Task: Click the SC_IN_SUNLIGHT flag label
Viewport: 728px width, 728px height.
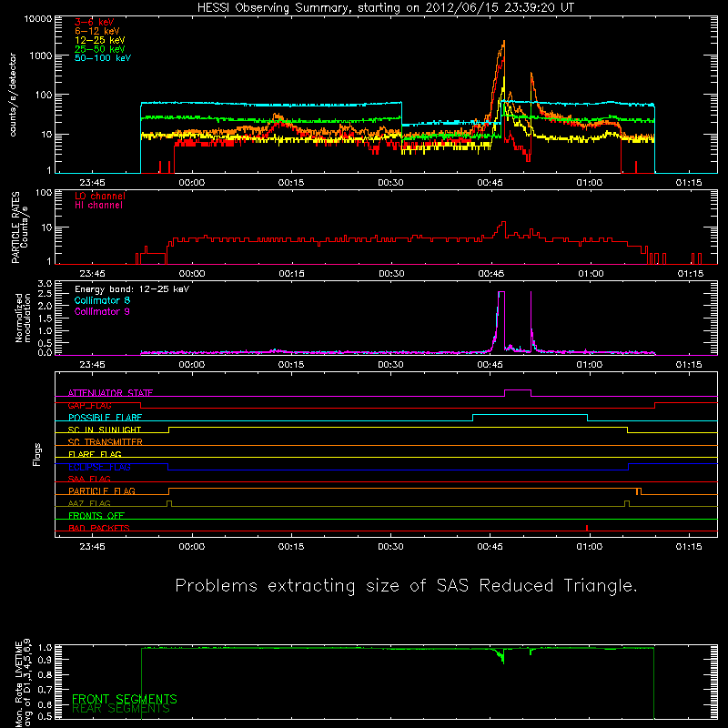Action: 105,430
